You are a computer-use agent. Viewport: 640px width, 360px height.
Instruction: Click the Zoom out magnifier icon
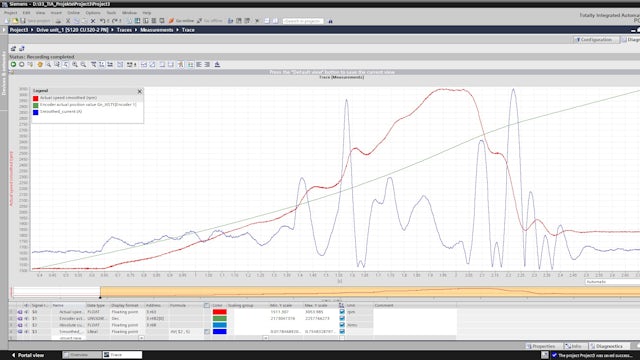(x=83, y=64)
